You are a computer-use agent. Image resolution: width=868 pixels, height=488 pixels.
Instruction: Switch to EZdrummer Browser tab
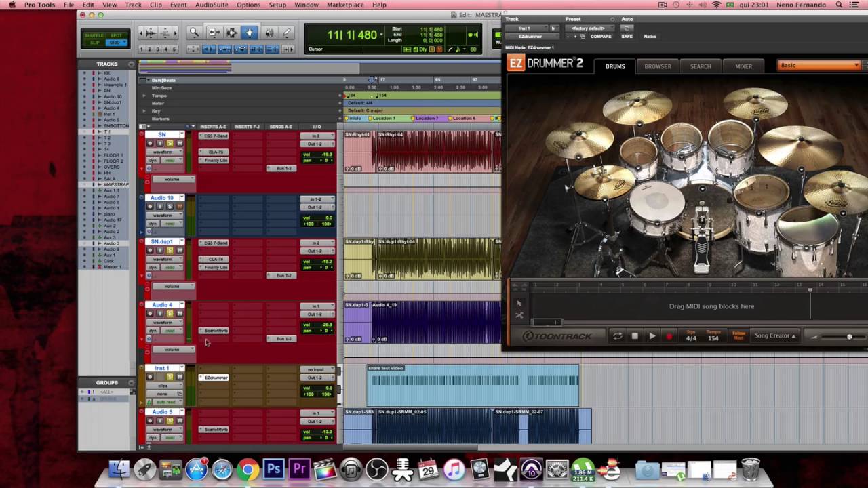[658, 66]
